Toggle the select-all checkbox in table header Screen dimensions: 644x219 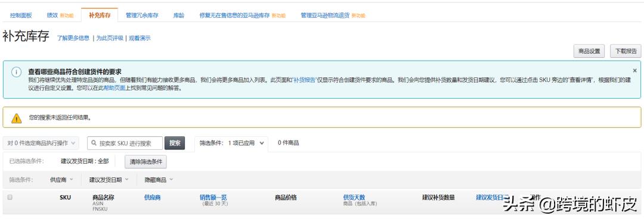(10, 197)
